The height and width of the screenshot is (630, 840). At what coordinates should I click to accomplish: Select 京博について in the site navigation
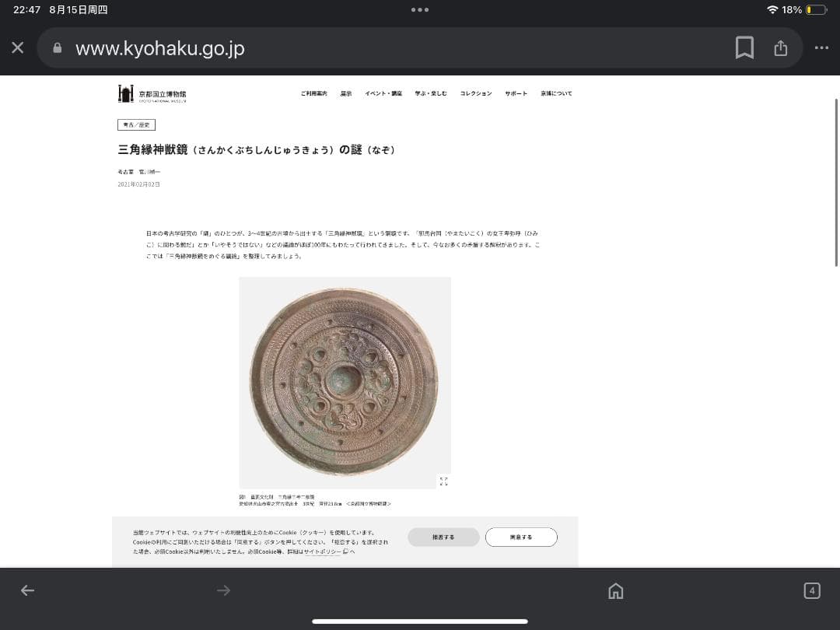pyautogui.click(x=557, y=93)
